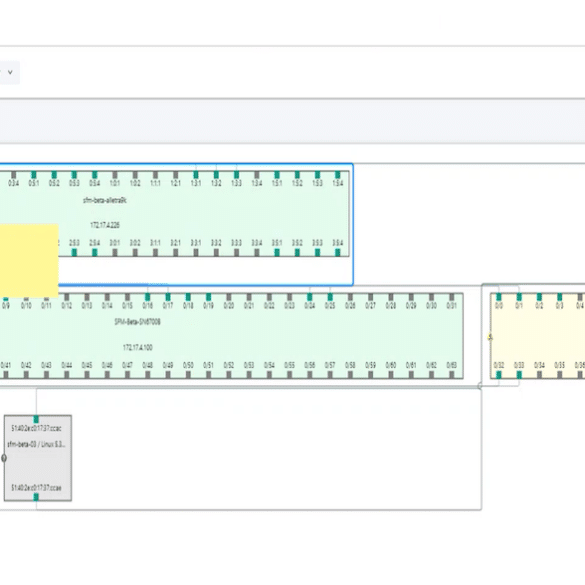Select switch port 0/24 on the green switch
Image resolution: width=585 pixels, height=585 pixels.
pos(310,297)
